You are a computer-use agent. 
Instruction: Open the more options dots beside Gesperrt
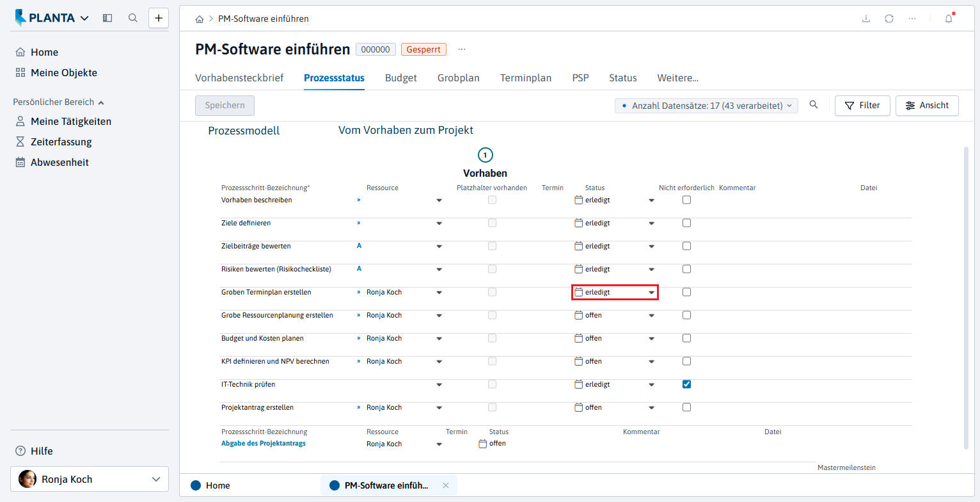tap(462, 49)
